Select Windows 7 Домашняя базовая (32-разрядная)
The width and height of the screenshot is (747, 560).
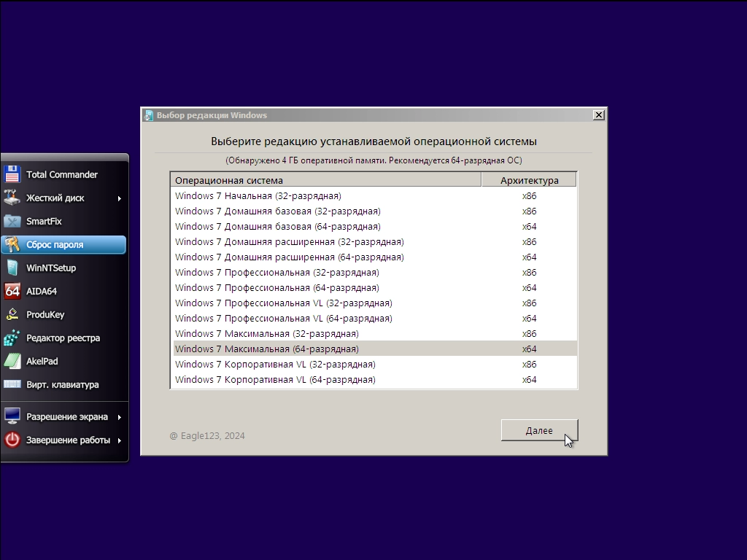[374, 211]
